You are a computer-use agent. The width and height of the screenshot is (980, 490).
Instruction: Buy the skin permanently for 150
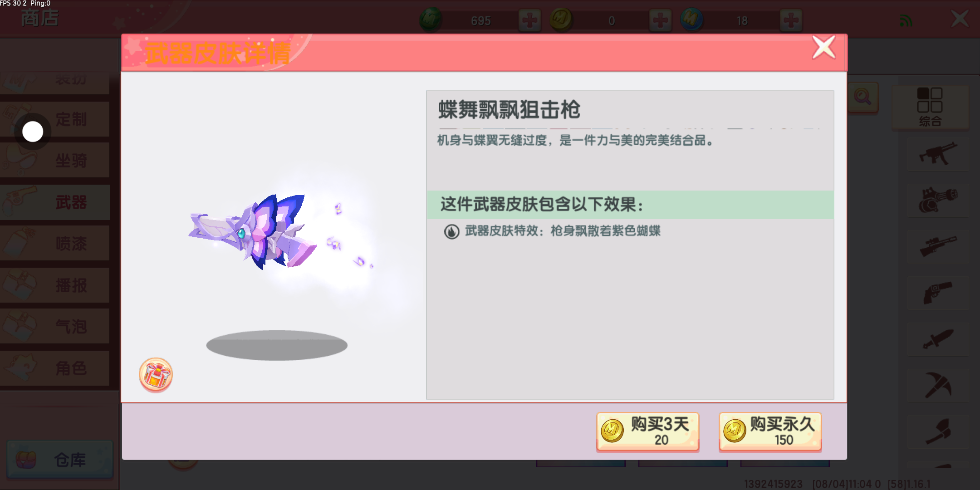coord(770,431)
